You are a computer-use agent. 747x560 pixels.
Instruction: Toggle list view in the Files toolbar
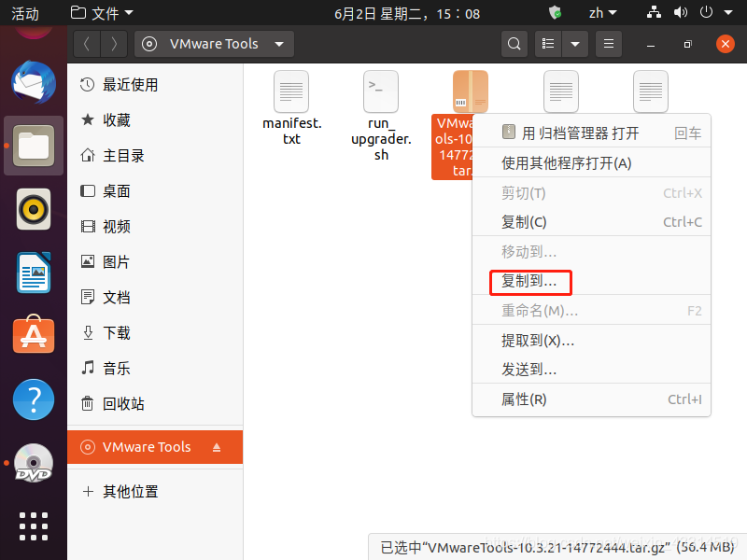(548, 44)
